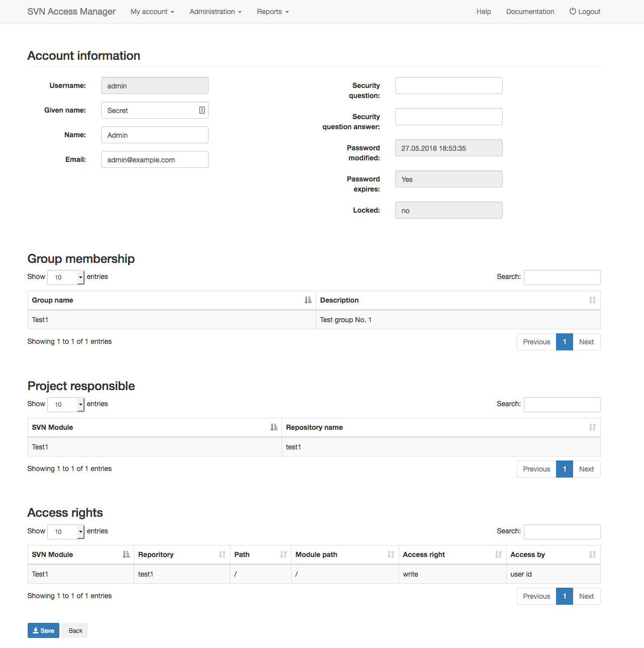The height and width of the screenshot is (648, 644).
Task: Click the contact autofill icon in Given name
Action: coord(202,110)
